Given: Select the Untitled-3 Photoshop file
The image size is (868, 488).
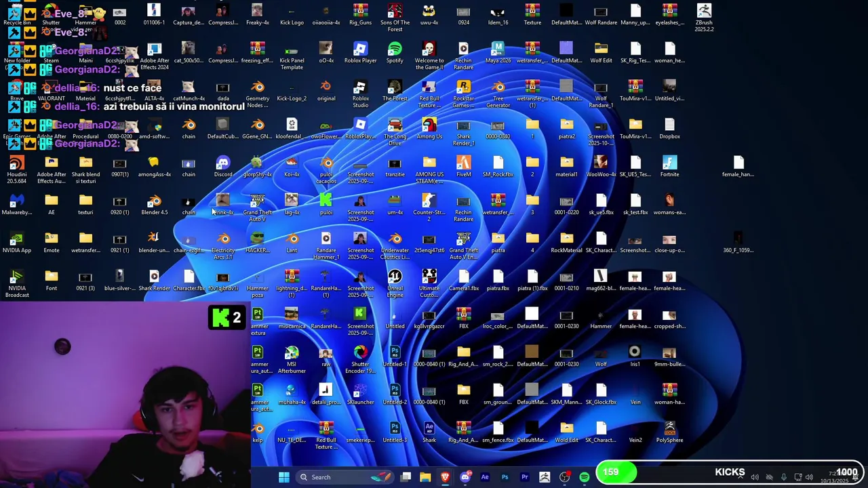Looking at the screenshot, I should coord(395,432).
